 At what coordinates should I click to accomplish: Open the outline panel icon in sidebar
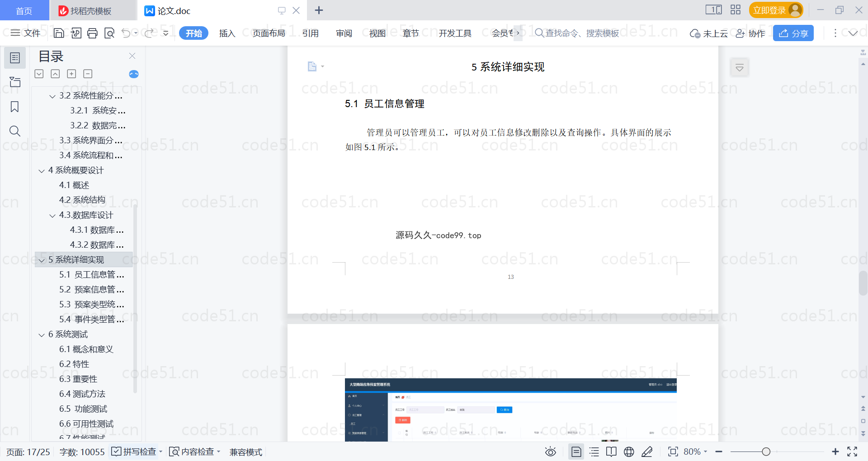15,58
